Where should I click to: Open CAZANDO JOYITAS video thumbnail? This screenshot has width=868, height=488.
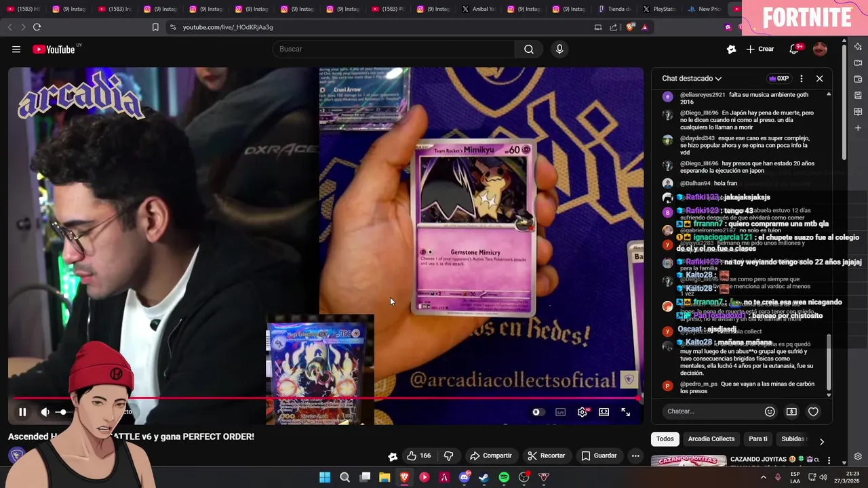click(688, 461)
